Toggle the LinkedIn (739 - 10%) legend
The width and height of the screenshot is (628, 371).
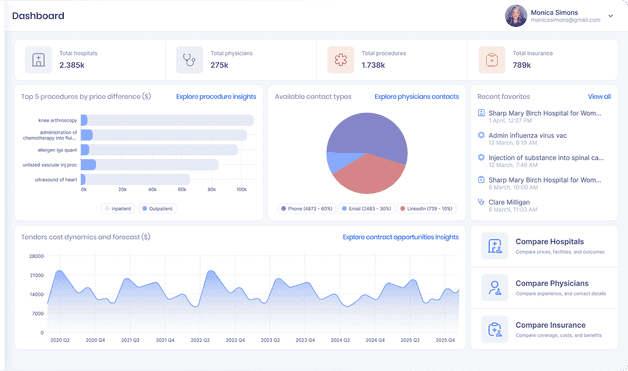pyautogui.click(x=427, y=209)
